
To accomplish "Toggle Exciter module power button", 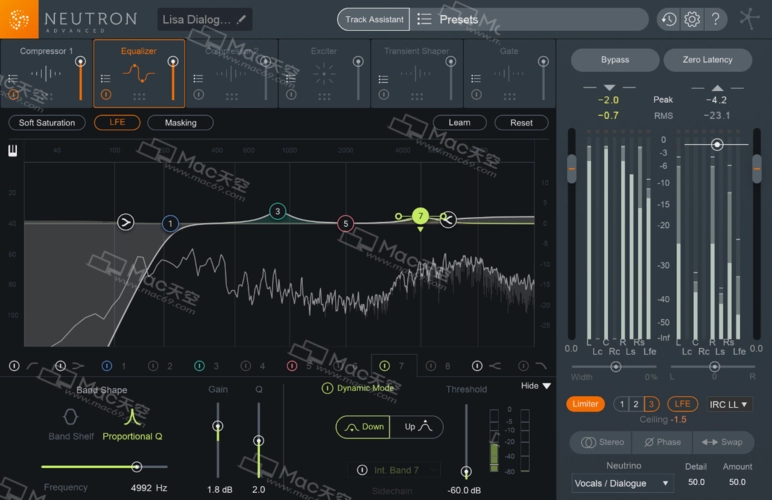I will tap(291, 94).
